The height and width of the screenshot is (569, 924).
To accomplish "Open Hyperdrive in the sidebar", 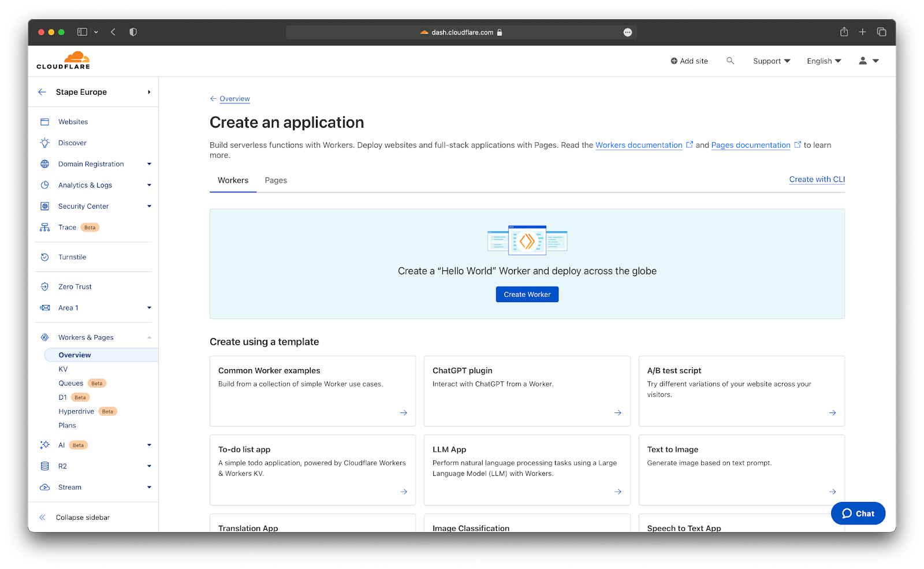I will click(x=76, y=411).
